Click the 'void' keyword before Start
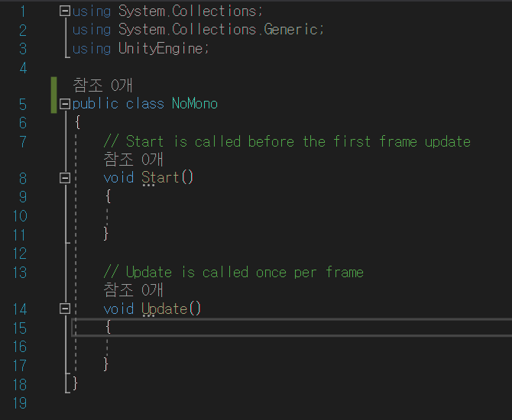Image resolution: width=512 pixels, height=420 pixels. tap(118, 178)
